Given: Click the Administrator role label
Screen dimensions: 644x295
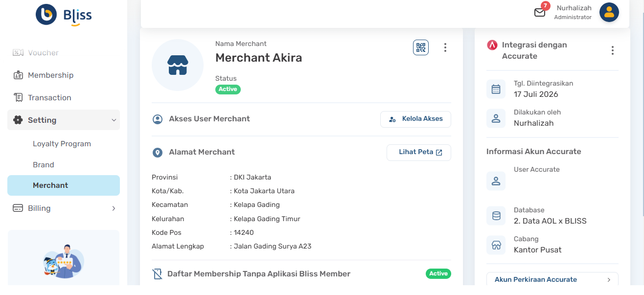Looking at the screenshot, I should click(573, 17).
